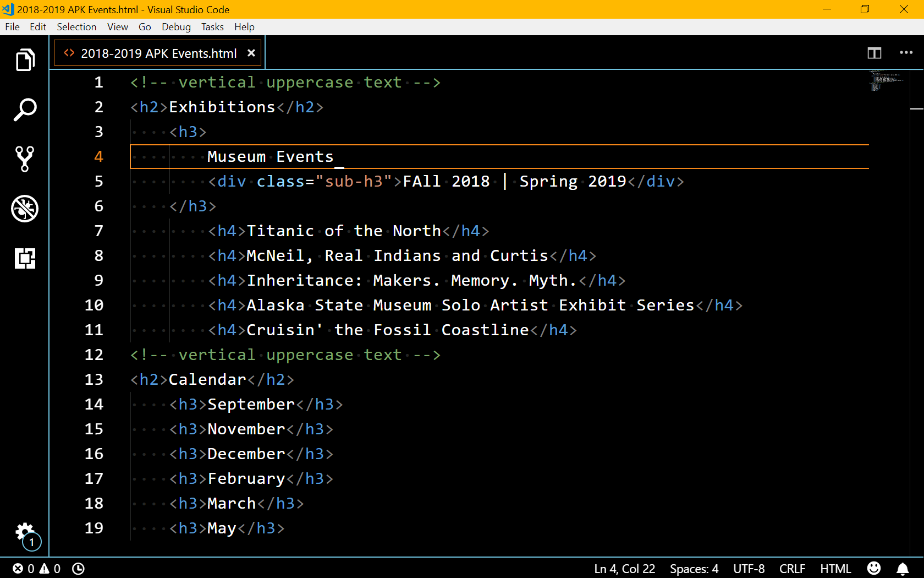Screen dimensions: 924x578
Task: Open the Debug view icon
Action: (x=25, y=209)
